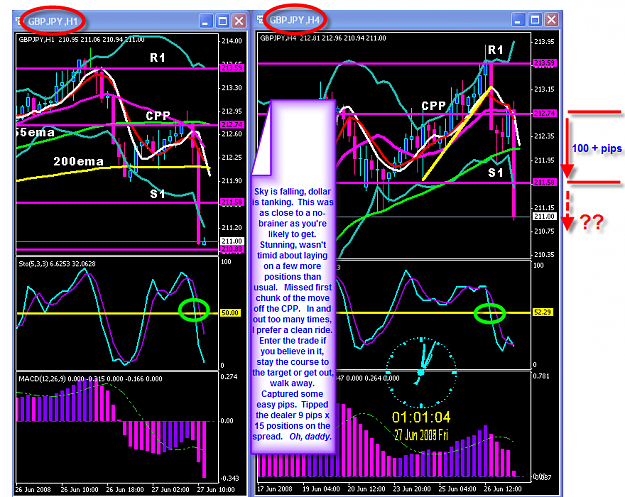Screen dimensions: 625x497
Task: Click the 26 Jun 12:00 time axis label
Action: [503, 489]
